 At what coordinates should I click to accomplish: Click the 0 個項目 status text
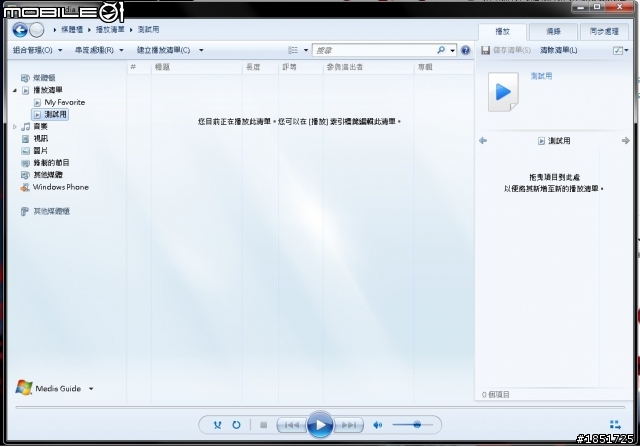click(496, 395)
